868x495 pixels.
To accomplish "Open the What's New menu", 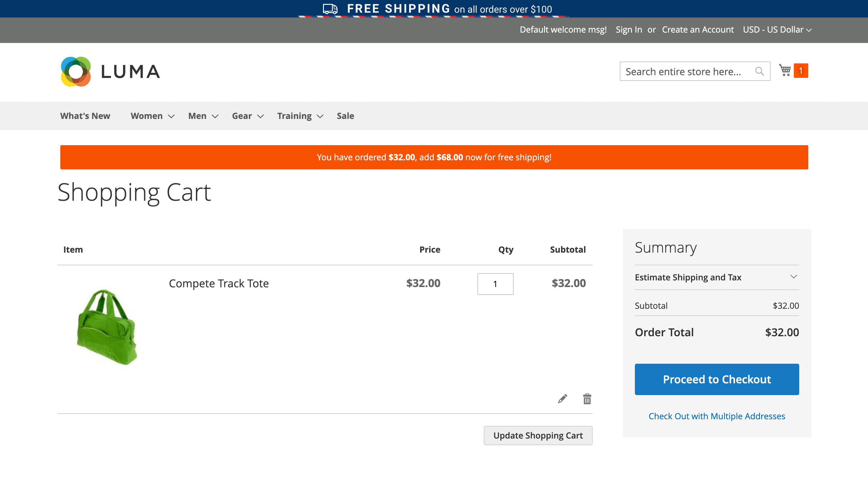I will coord(85,116).
